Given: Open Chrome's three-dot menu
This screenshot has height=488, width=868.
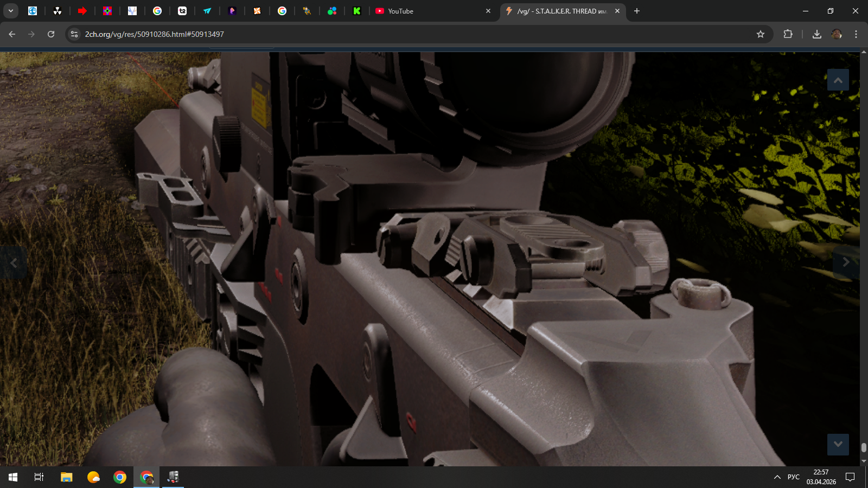Looking at the screenshot, I should tap(856, 34).
